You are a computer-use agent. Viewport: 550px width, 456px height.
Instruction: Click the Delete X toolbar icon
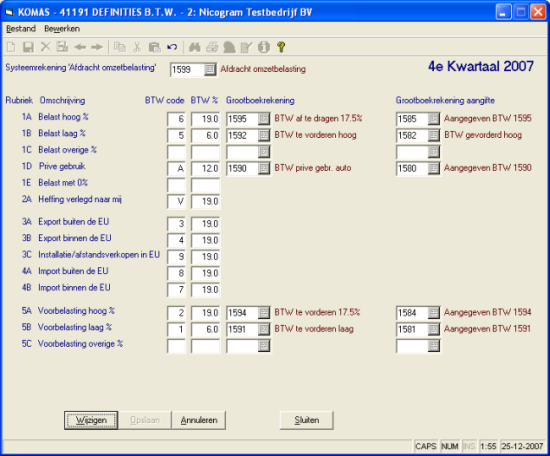[x=46, y=47]
